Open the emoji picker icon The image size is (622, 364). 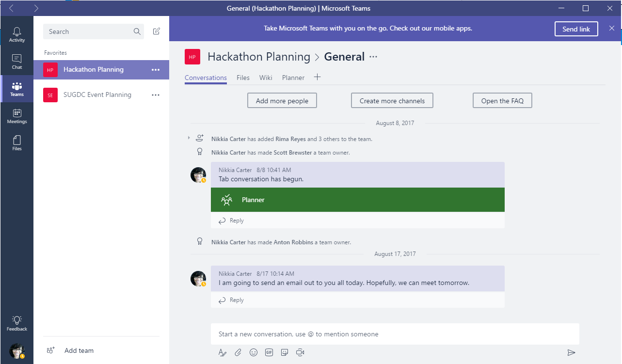coord(253,352)
